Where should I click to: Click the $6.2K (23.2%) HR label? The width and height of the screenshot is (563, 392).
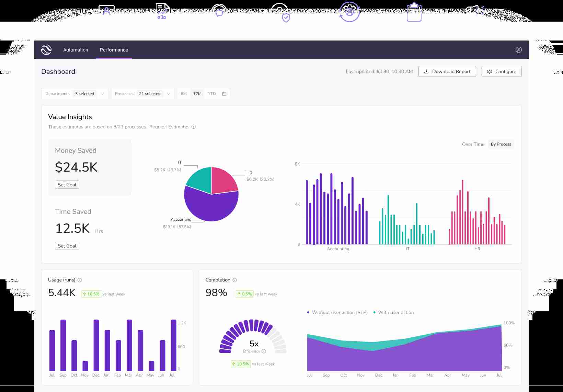tap(260, 179)
